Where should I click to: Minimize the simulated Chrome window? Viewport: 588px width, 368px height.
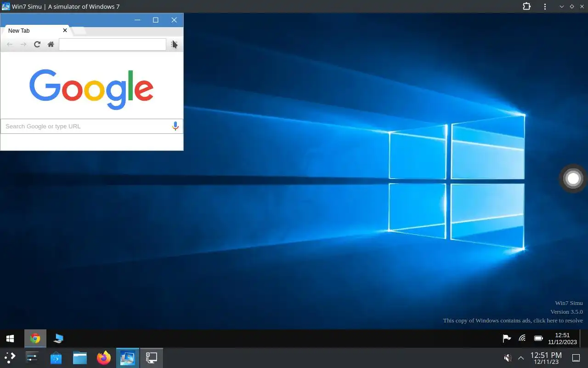[137, 20]
